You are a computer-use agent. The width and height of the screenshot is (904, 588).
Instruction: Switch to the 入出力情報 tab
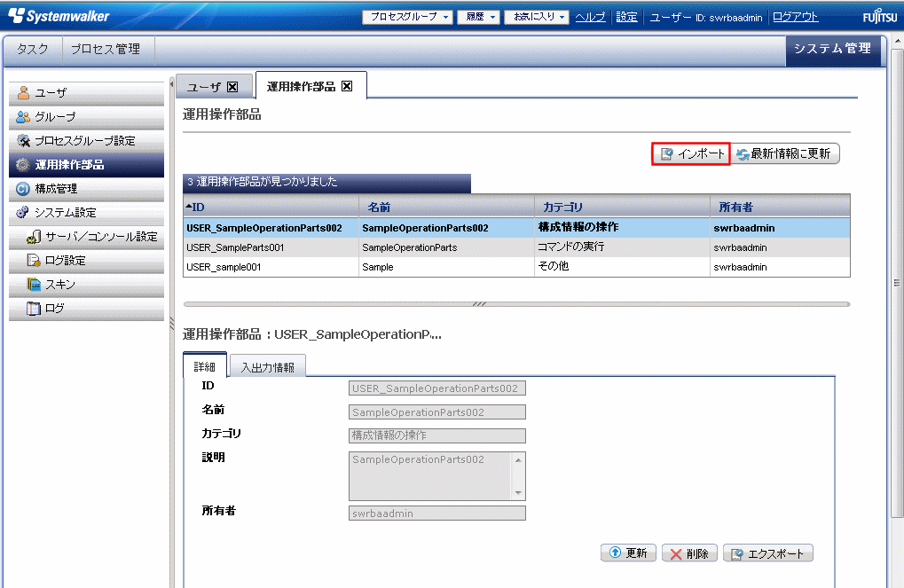pyautogui.click(x=267, y=366)
